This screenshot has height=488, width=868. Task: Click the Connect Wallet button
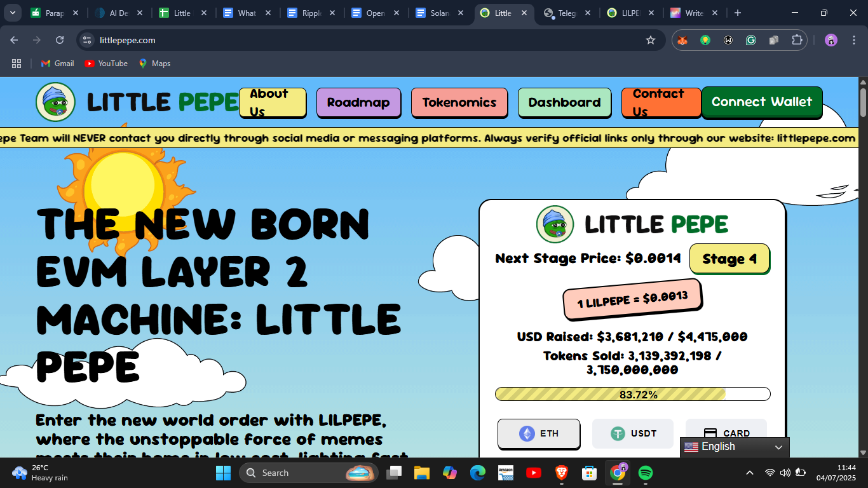tap(762, 102)
